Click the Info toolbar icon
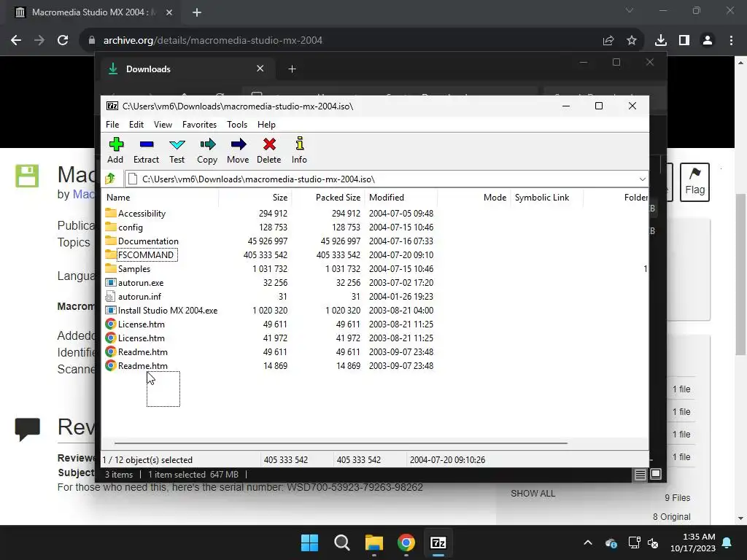This screenshot has width=747, height=560. point(299,144)
